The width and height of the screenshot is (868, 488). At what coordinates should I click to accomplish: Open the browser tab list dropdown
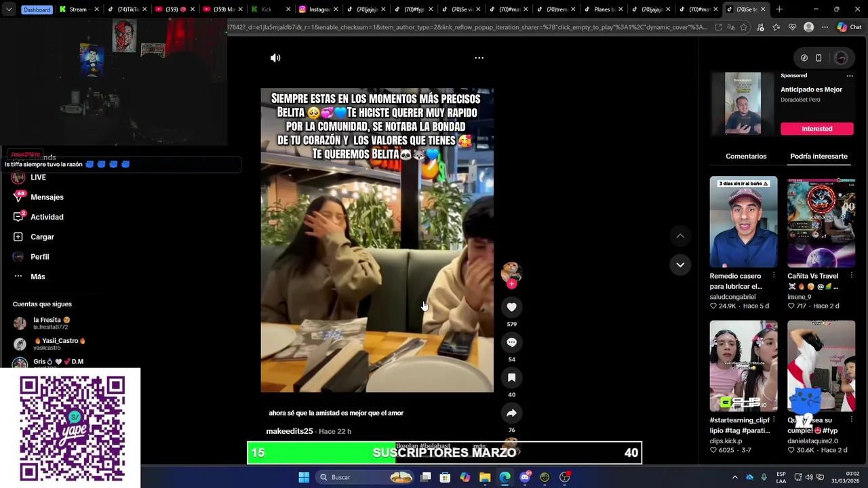point(9,9)
